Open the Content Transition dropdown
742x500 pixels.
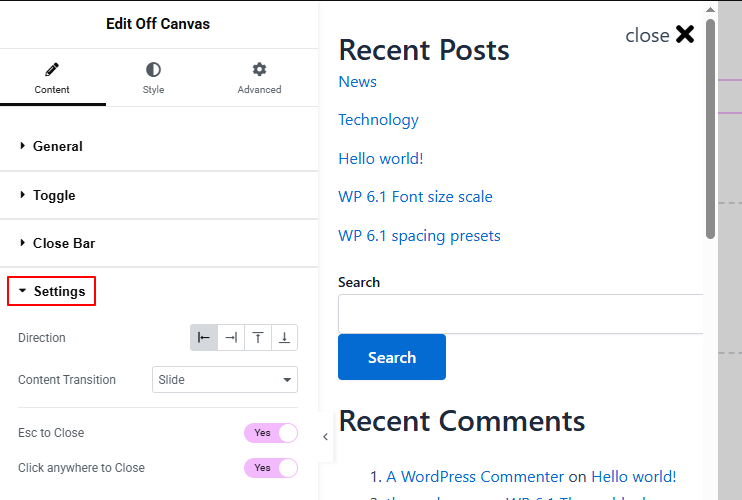pyautogui.click(x=225, y=380)
